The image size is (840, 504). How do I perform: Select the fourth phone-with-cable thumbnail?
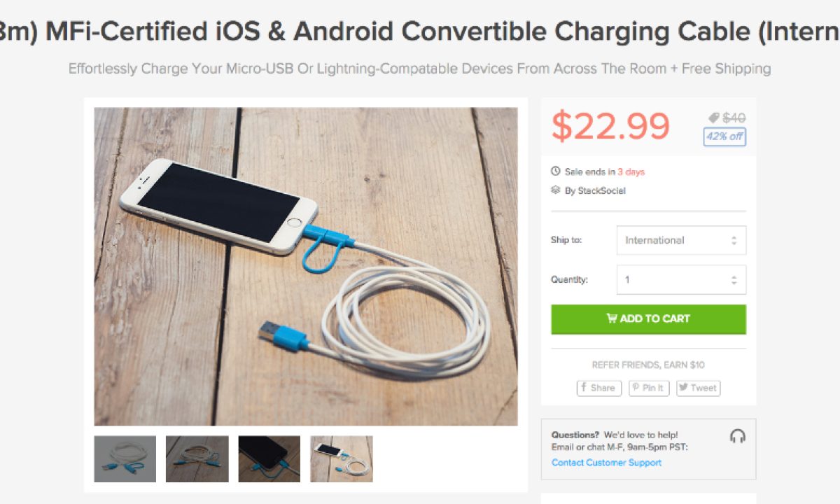[x=342, y=458]
